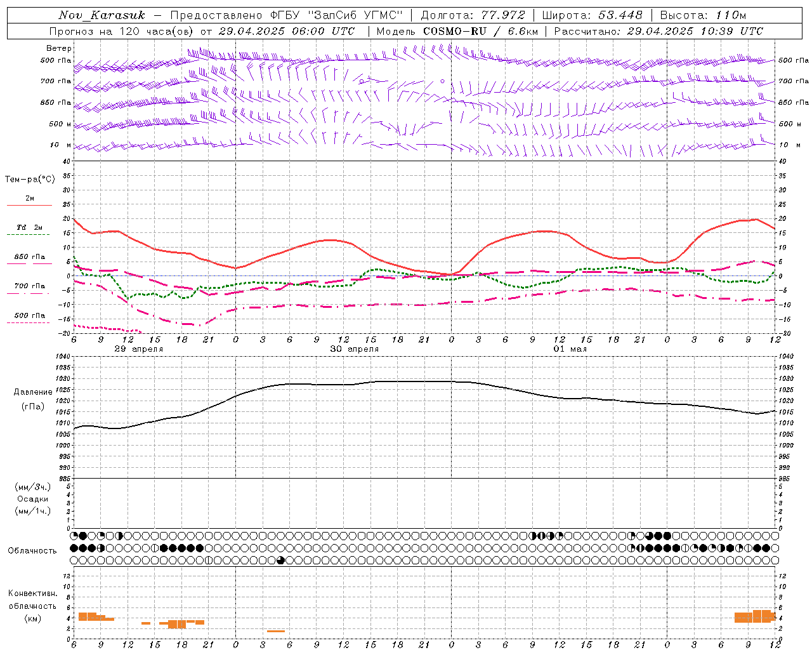Click the forecast start time 29.04.2025 06:00 UTC
This screenshot has height=650, width=812.
pos(286,31)
